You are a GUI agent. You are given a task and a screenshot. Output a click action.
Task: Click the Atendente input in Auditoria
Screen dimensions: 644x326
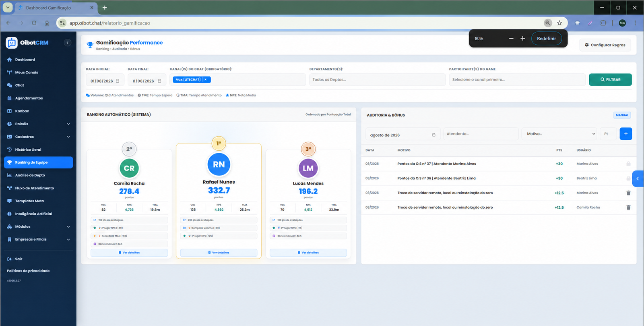(x=480, y=134)
